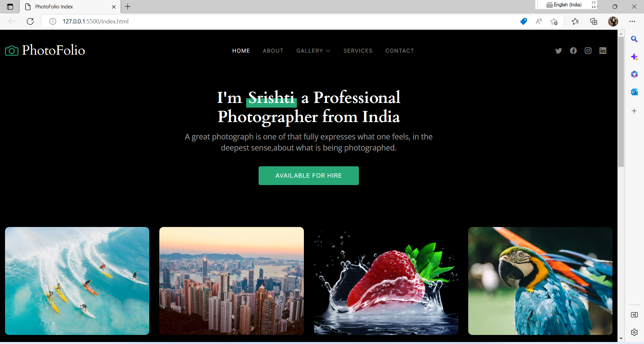This screenshot has width=644, height=344.
Task: Open Outlook from the Edge sidebar
Action: (635, 92)
